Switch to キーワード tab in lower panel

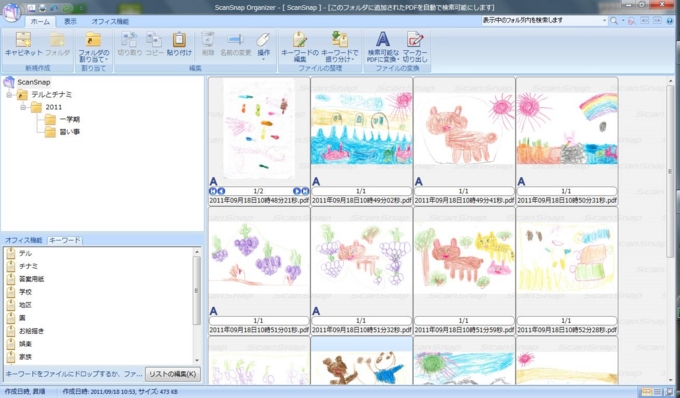point(64,240)
